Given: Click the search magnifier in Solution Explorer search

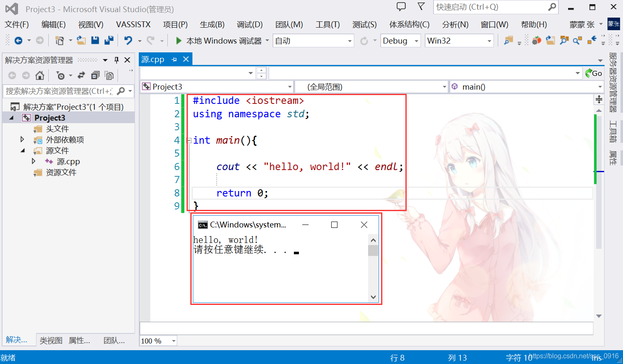Looking at the screenshot, I should [121, 91].
